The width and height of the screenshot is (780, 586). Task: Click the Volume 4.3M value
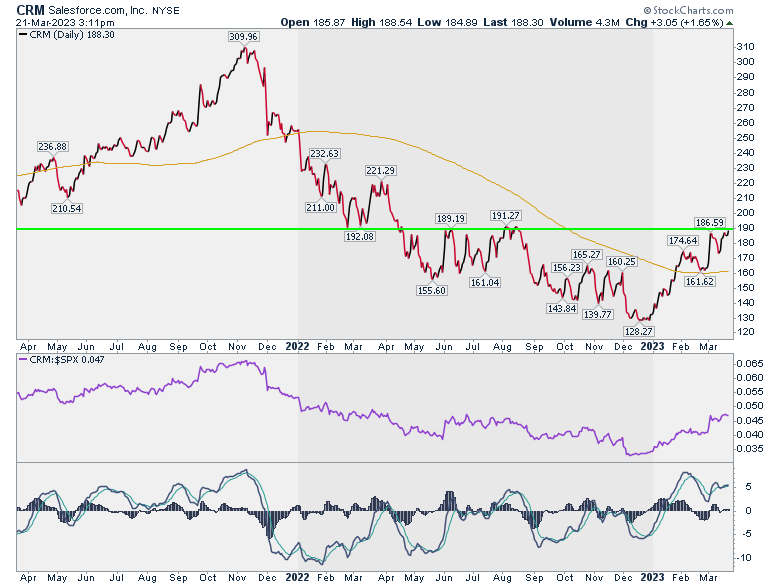coord(585,22)
